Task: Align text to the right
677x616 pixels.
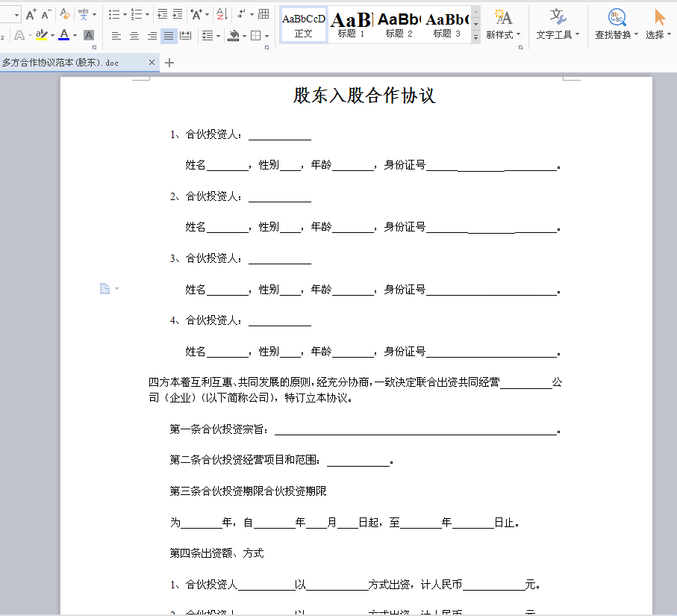Action: 152,36
